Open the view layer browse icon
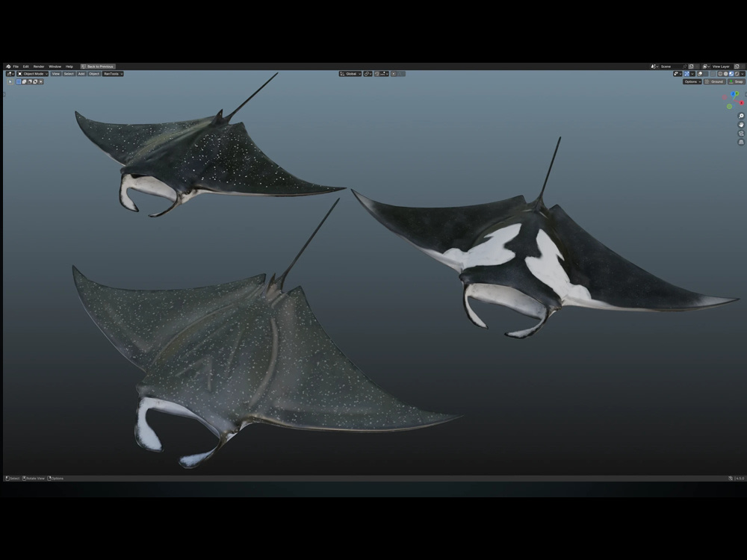The height and width of the screenshot is (560, 747). [x=707, y=66]
